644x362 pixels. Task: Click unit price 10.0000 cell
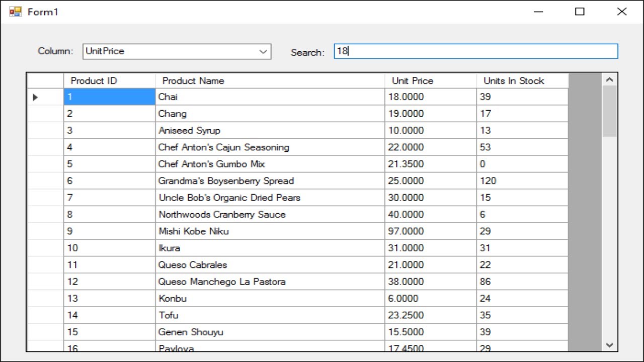coord(431,130)
